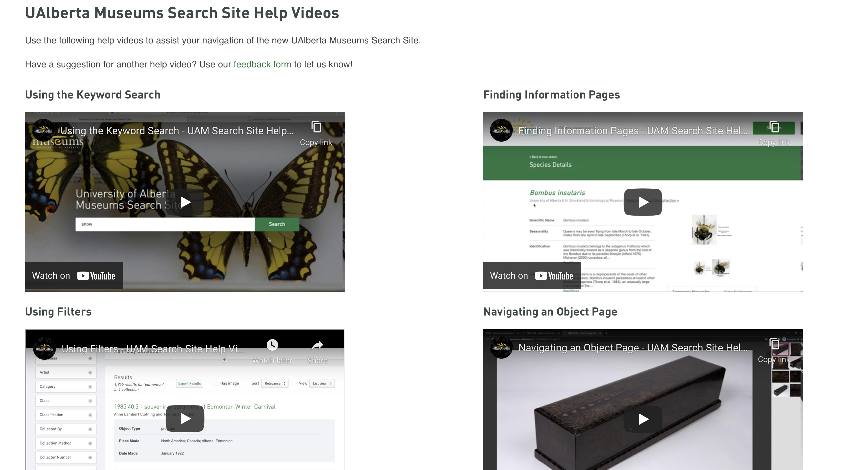
Task: Open the feedback form link
Action: [262, 64]
